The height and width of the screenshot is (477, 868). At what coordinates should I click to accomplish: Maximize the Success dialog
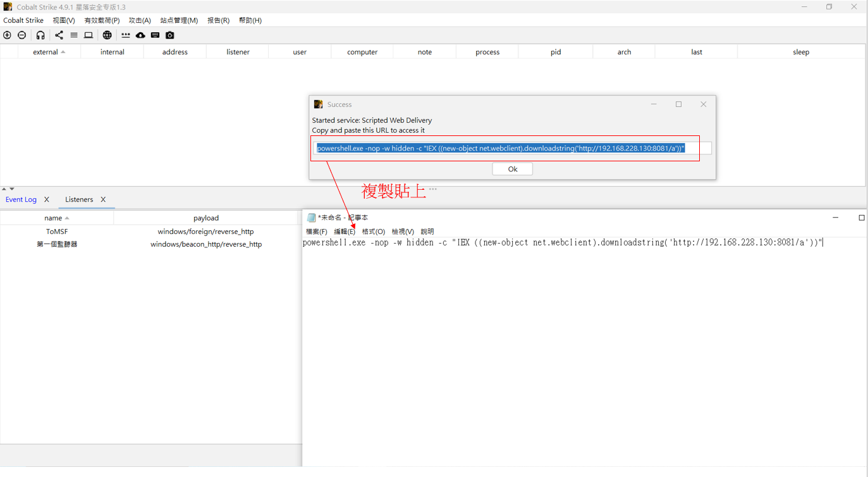678,104
